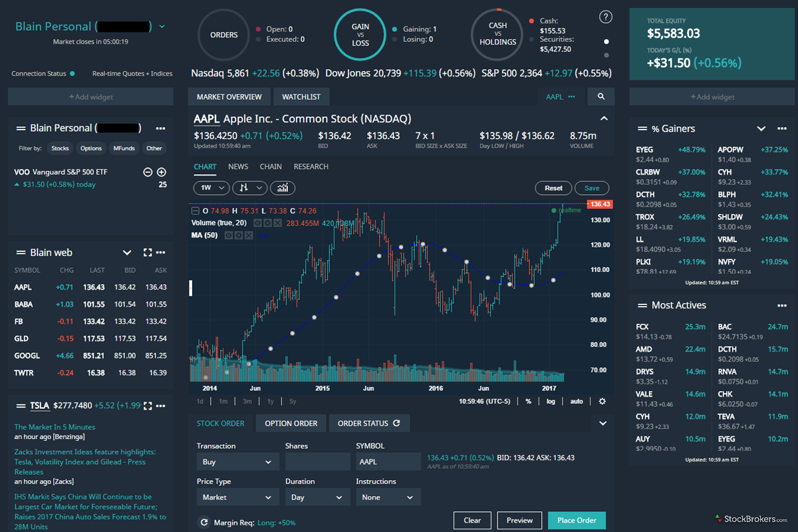The height and width of the screenshot is (532, 798).
Task: Toggle percent scale on chart
Action: coord(528,402)
